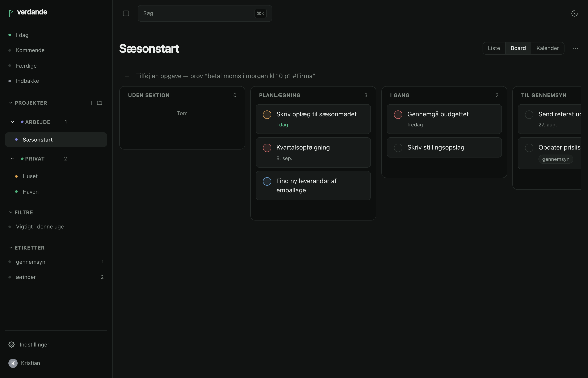The height and width of the screenshot is (378, 588).
Task: Open the gennemsyn label in sidebar
Action: 56,262
